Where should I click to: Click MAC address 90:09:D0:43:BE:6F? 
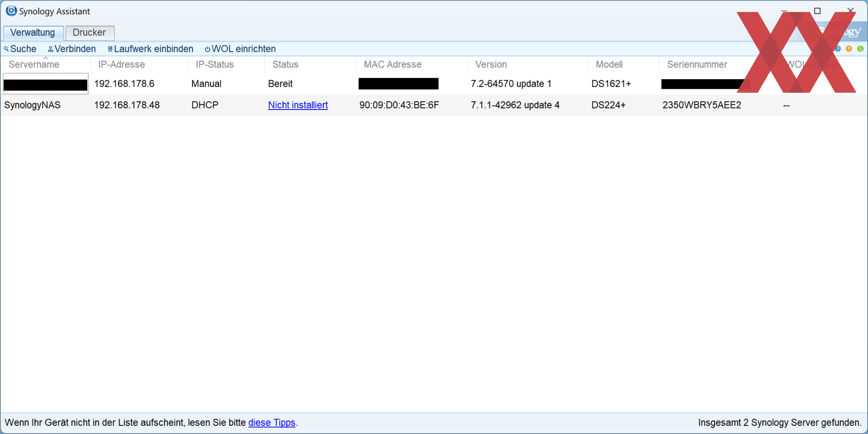click(399, 105)
